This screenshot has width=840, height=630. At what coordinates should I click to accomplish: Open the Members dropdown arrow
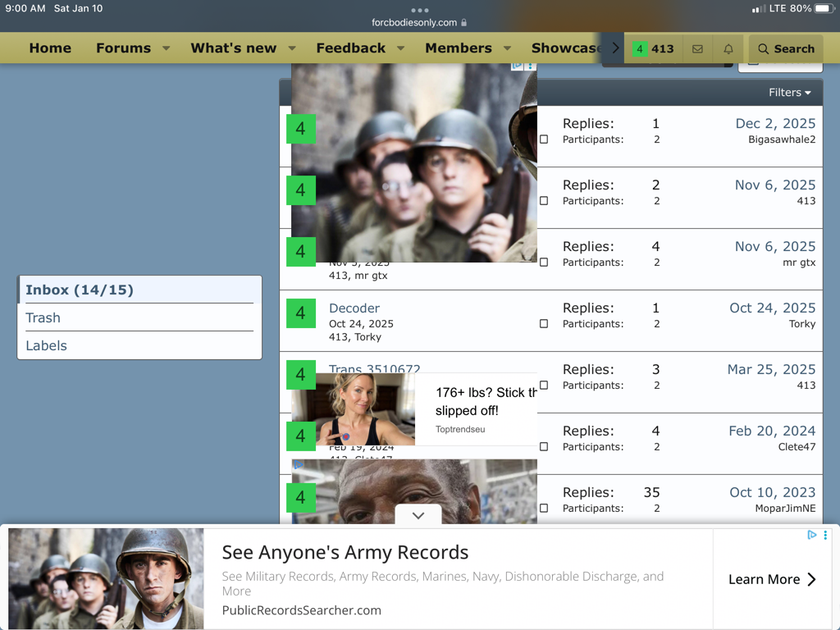[507, 48]
